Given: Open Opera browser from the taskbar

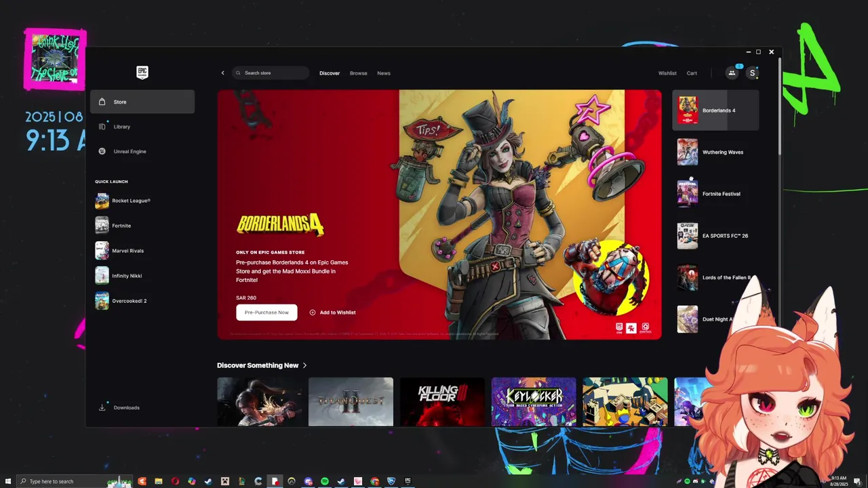Looking at the screenshot, I should [175, 481].
